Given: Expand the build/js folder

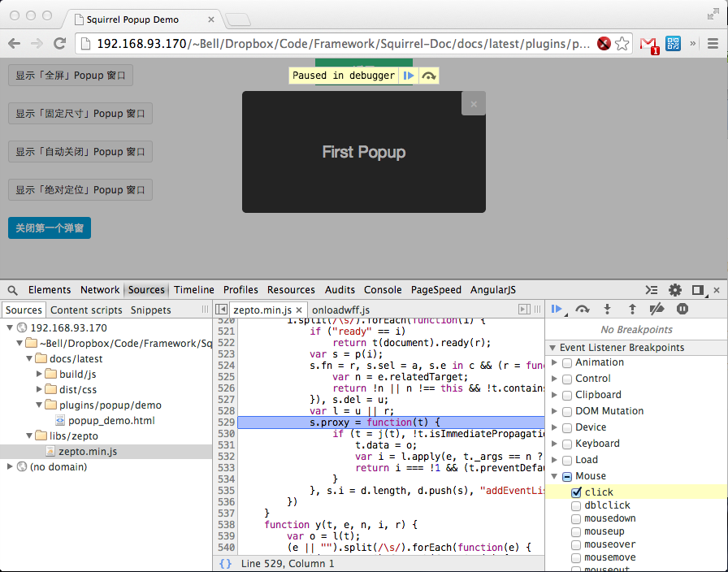Looking at the screenshot, I should 39,375.
